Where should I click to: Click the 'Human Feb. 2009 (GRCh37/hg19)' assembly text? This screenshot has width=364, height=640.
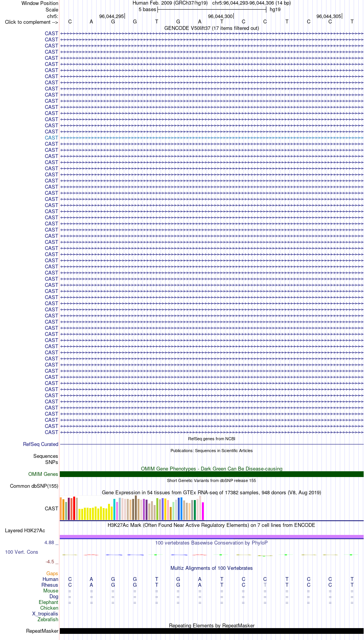[x=170, y=3]
